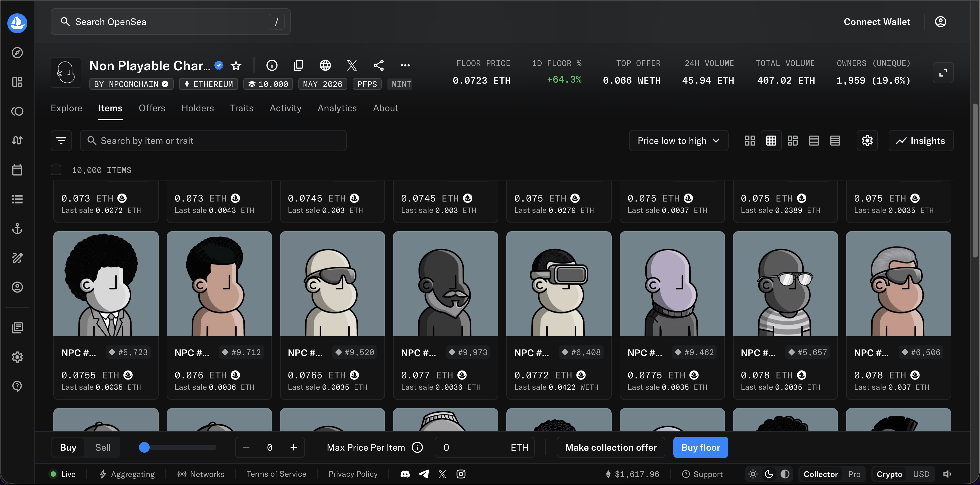This screenshot has width=980, height=485.
Task: Focus the Search by item or trait field
Action: point(213,141)
